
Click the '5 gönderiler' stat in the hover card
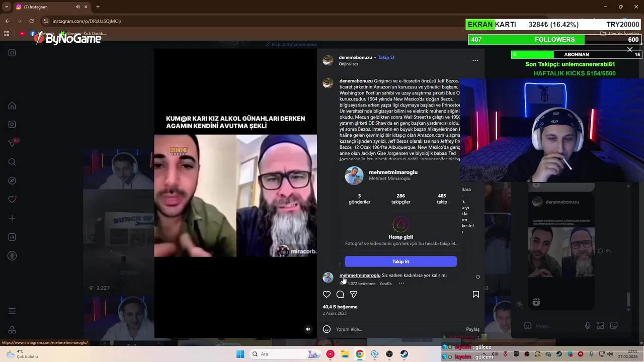click(x=359, y=199)
